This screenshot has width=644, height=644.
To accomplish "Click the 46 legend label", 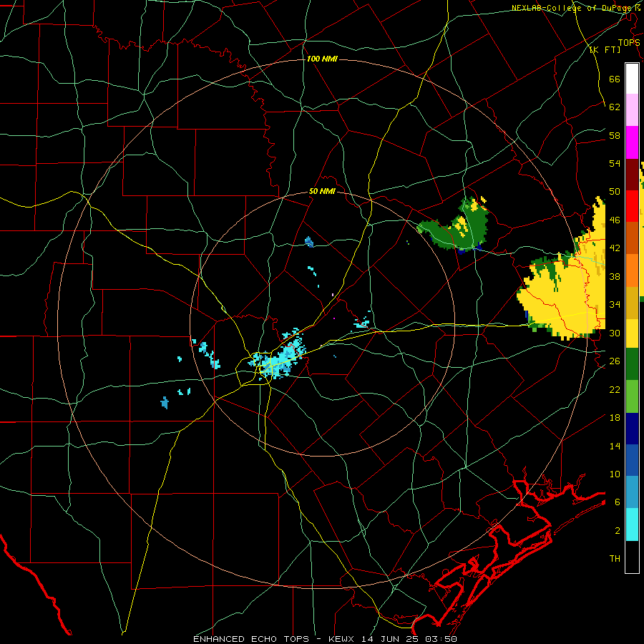I will [615, 220].
